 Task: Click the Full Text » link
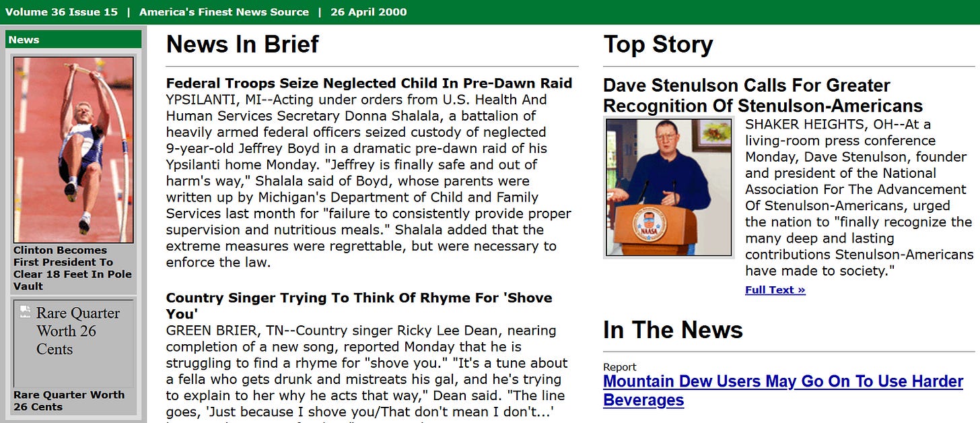coord(775,290)
